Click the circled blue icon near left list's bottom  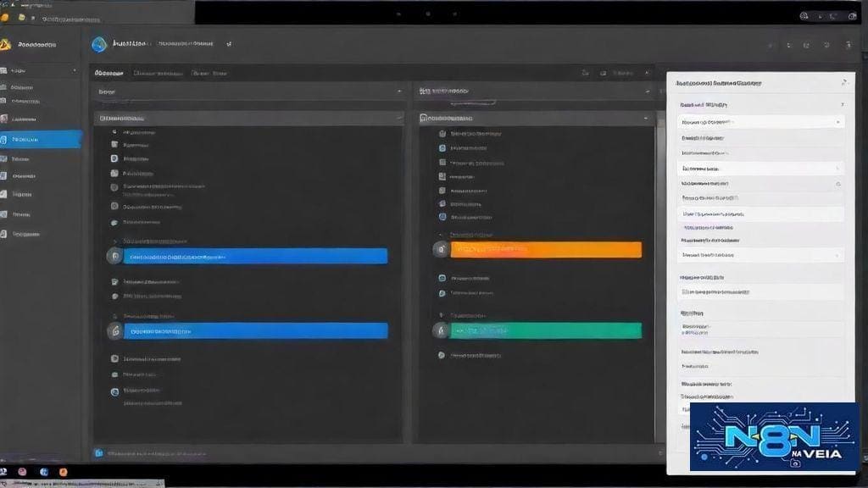(x=114, y=391)
